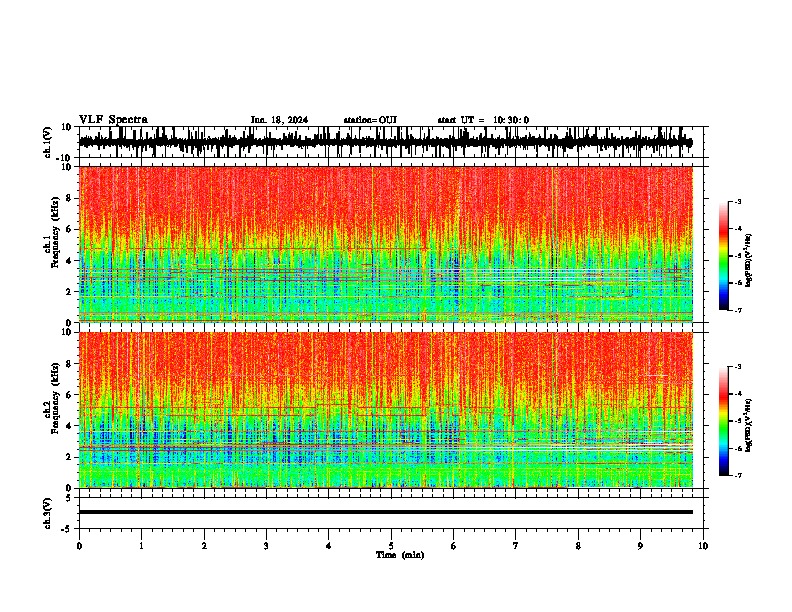Viewport: 792px width, 612px height.
Task: Click the ch.2 spectrogram plot area
Action: point(386,410)
